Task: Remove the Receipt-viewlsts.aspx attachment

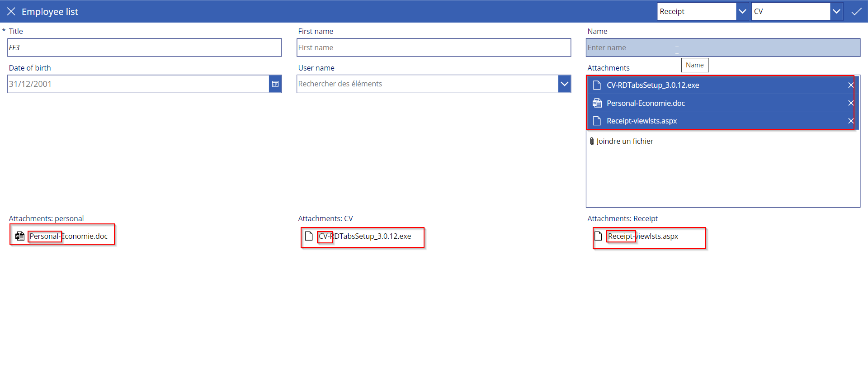Action: click(x=850, y=121)
